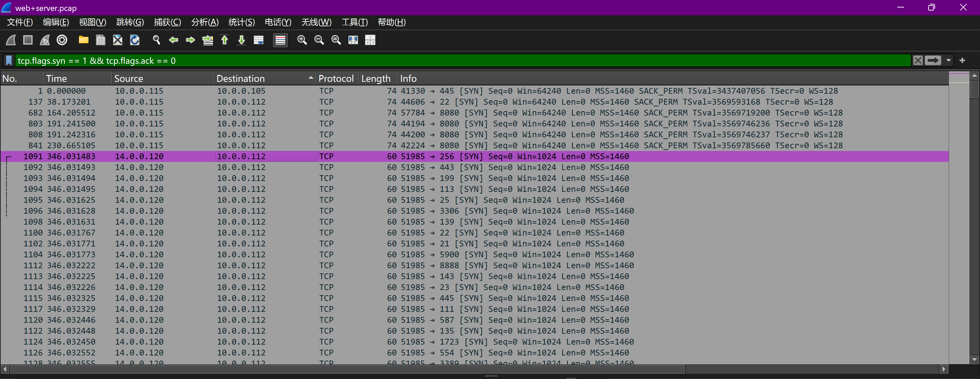Click the open capture file folder icon
The image size is (980, 379).
[x=83, y=40]
